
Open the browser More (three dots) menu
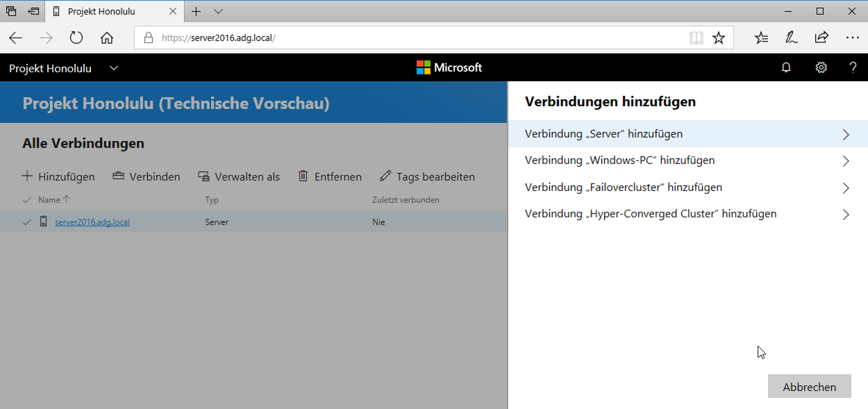point(853,38)
